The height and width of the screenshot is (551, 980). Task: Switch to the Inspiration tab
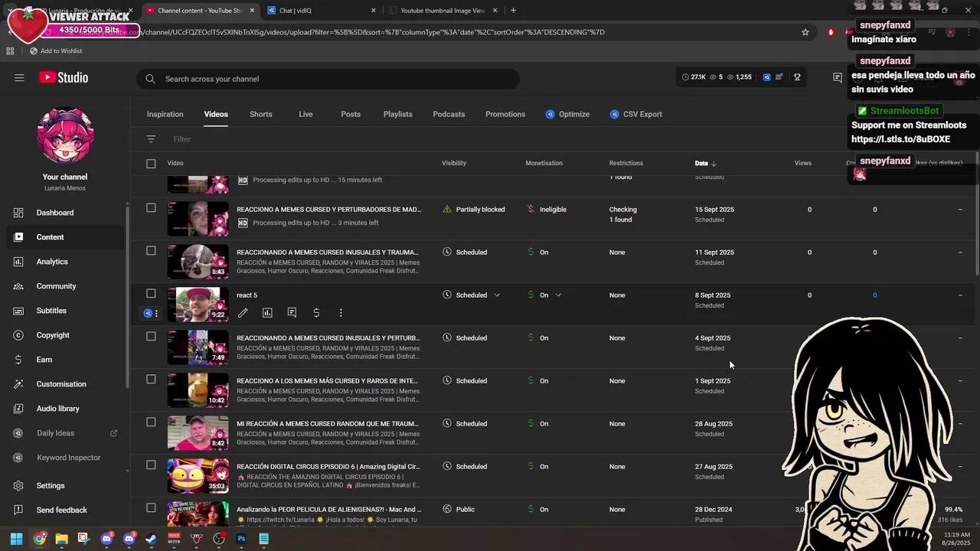coord(165,114)
